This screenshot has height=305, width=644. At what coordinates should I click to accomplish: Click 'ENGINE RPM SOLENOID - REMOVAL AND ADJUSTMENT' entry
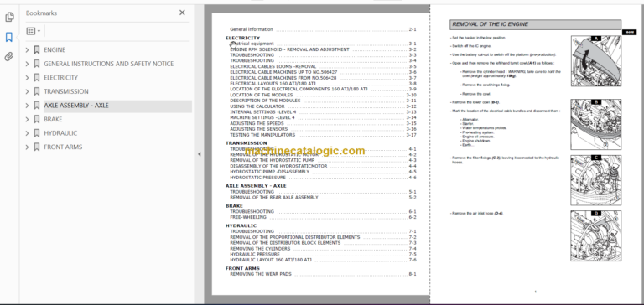pyautogui.click(x=289, y=49)
